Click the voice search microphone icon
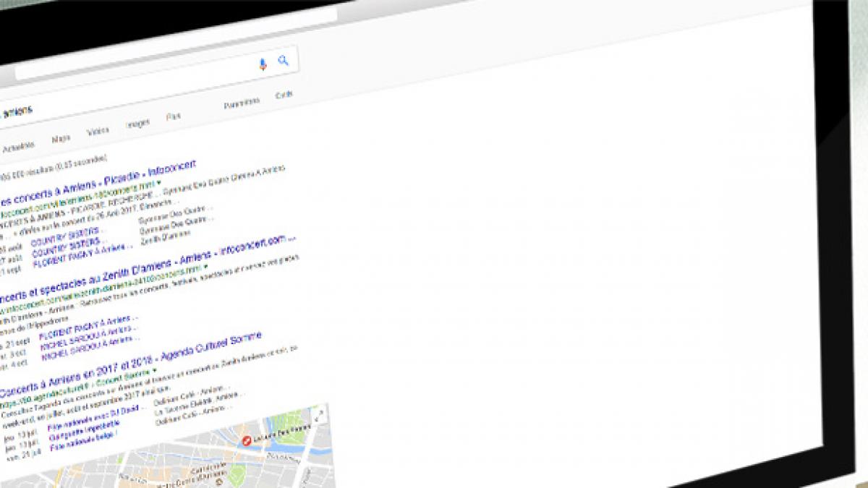Screen dimensions: 868x488 (263, 64)
